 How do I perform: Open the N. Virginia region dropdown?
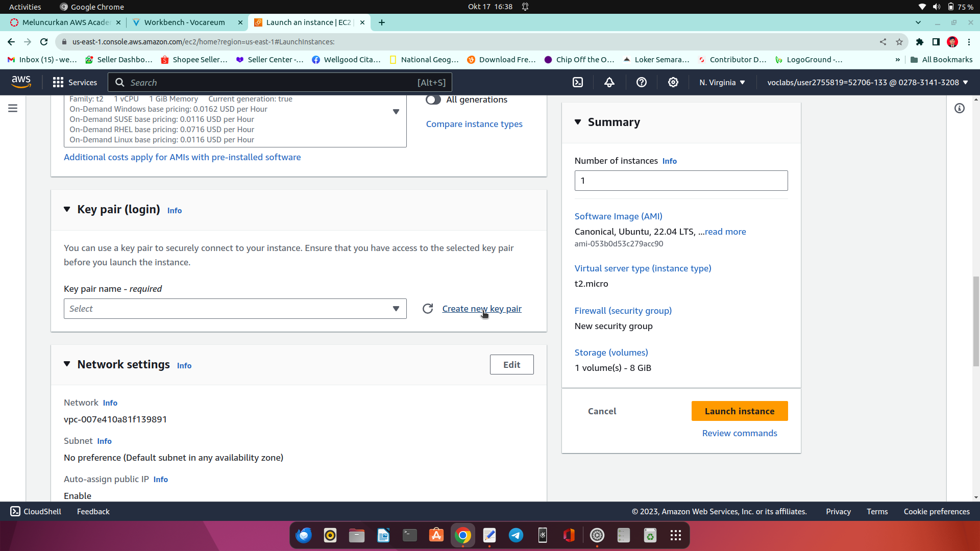point(722,82)
